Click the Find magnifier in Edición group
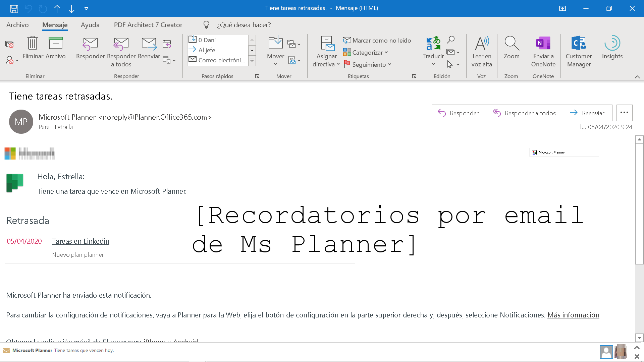This screenshot has width=644, height=362. 450,40
